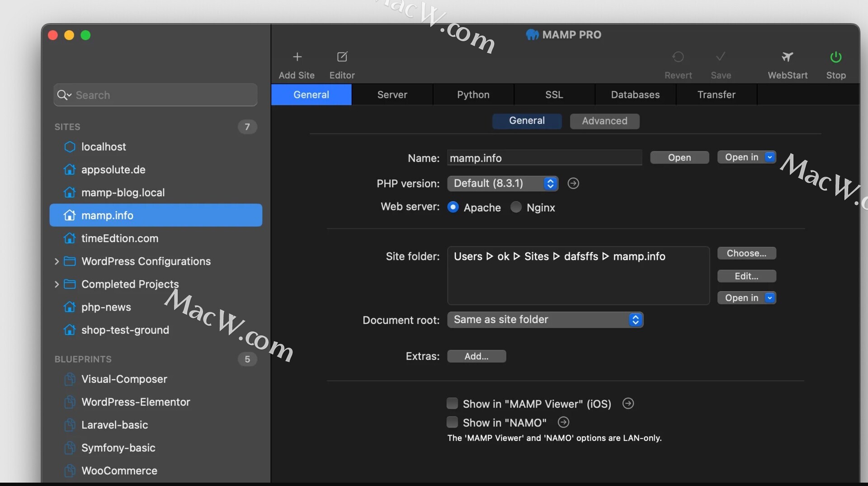This screenshot has height=486, width=868.
Task: Open the Python tab
Action: click(473, 94)
